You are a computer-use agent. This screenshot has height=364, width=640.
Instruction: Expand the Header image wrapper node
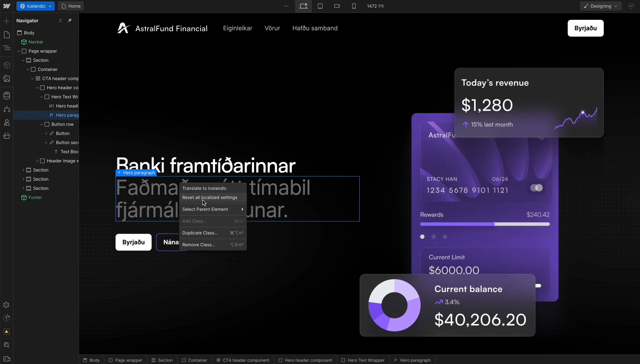point(37,161)
